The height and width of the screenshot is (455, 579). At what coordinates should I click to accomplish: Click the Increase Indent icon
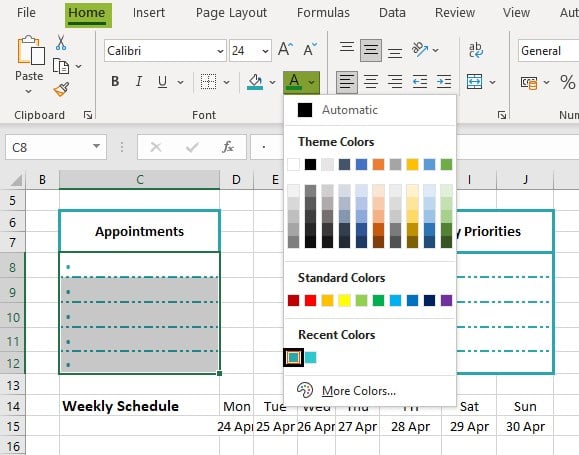pyautogui.click(x=444, y=81)
